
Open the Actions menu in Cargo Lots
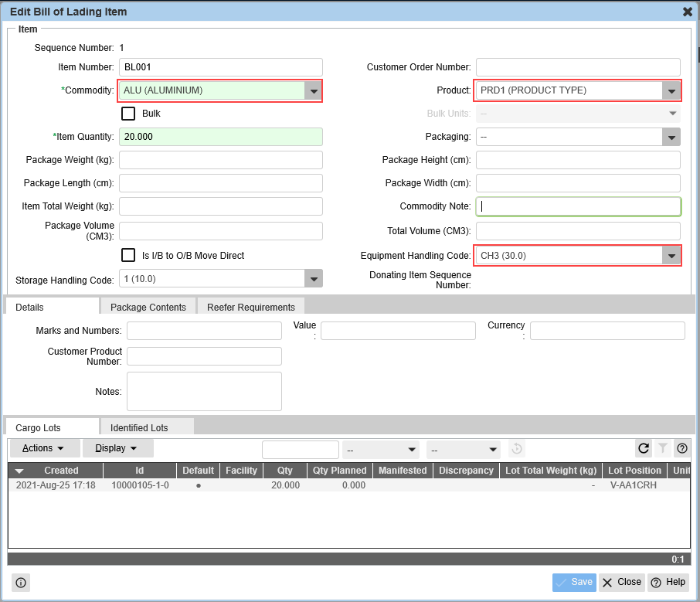click(44, 448)
